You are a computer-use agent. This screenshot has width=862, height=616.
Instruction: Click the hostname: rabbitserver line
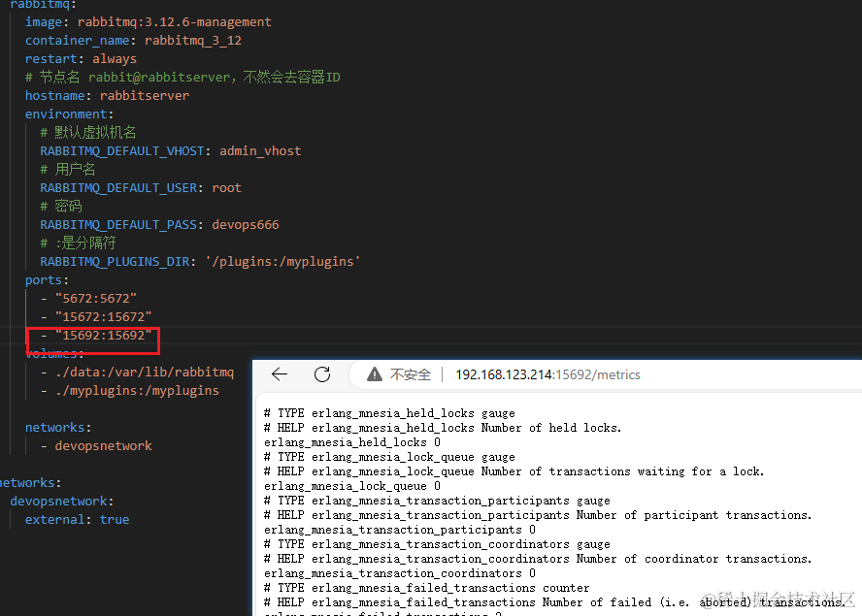click(107, 96)
